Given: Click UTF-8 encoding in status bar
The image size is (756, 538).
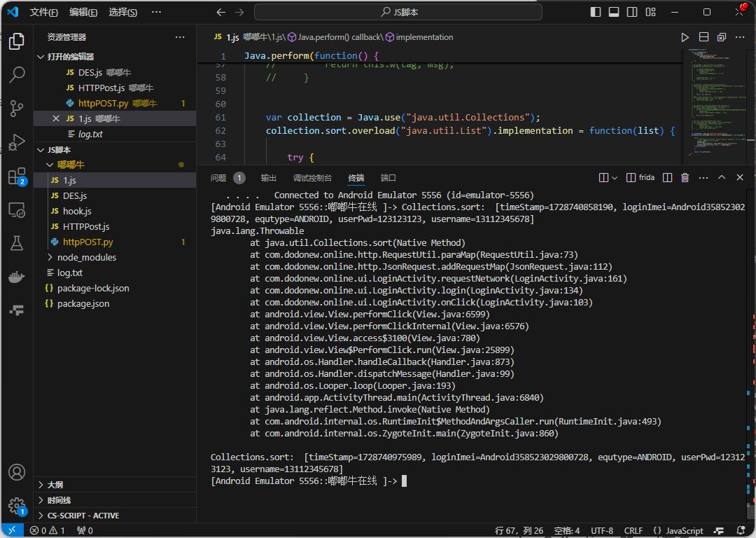Looking at the screenshot, I should click(x=602, y=531).
